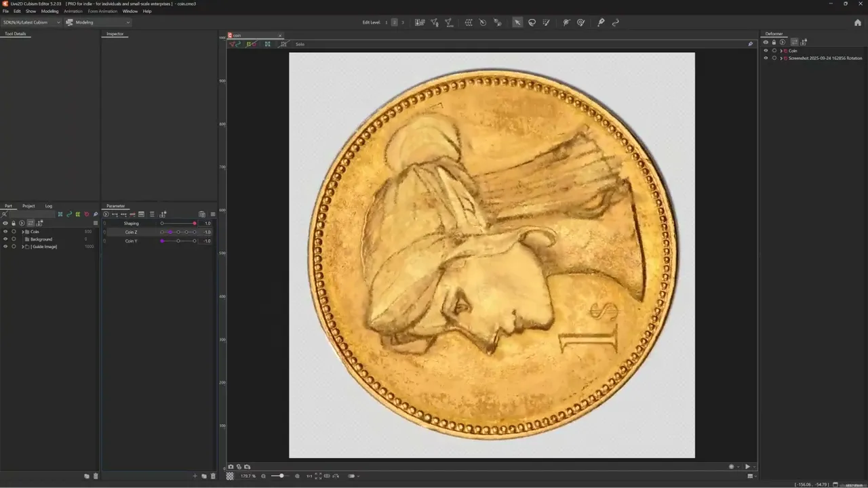The height and width of the screenshot is (488, 868).
Task: Expand the Coin part folder
Action: coord(22,232)
